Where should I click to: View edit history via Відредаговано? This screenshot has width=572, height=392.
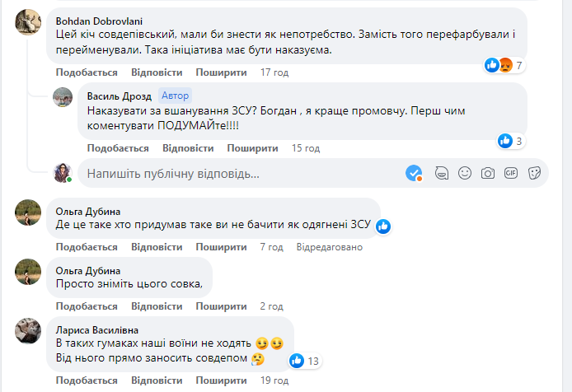329,247
